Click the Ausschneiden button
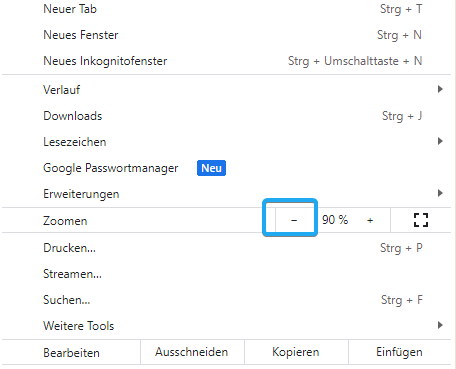The width and height of the screenshot is (456, 369). click(192, 352)
